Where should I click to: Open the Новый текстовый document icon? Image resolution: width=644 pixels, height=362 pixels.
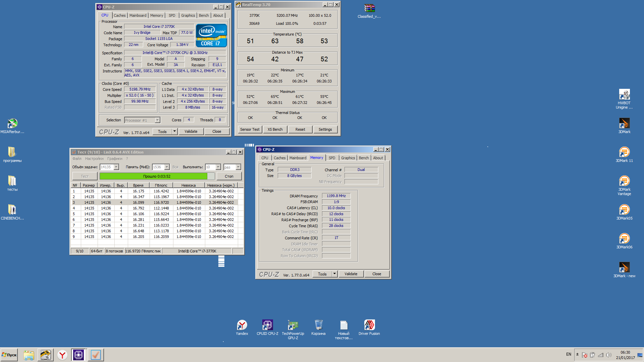(344, 329)
